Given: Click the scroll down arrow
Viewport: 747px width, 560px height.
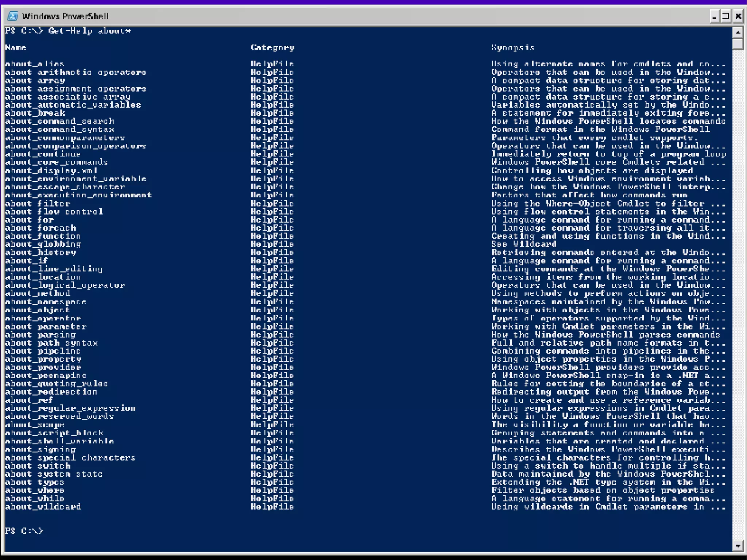Looking at the screenshot, I should 738,546.
